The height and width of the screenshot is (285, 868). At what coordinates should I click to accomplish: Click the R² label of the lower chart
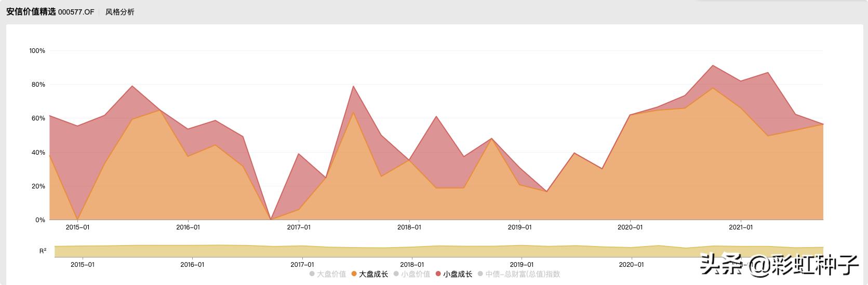tap(43, 251)
